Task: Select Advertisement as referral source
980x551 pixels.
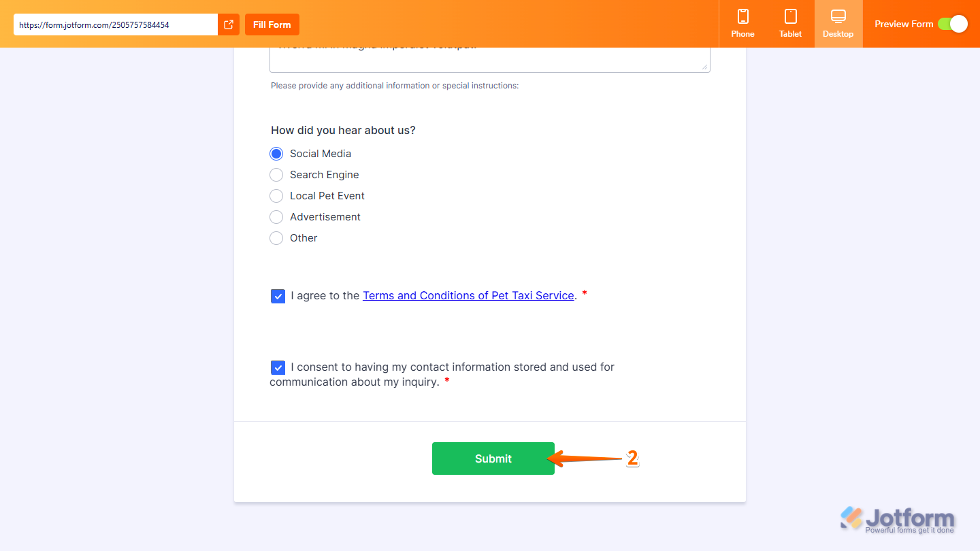Action: (x=276, y=217)
